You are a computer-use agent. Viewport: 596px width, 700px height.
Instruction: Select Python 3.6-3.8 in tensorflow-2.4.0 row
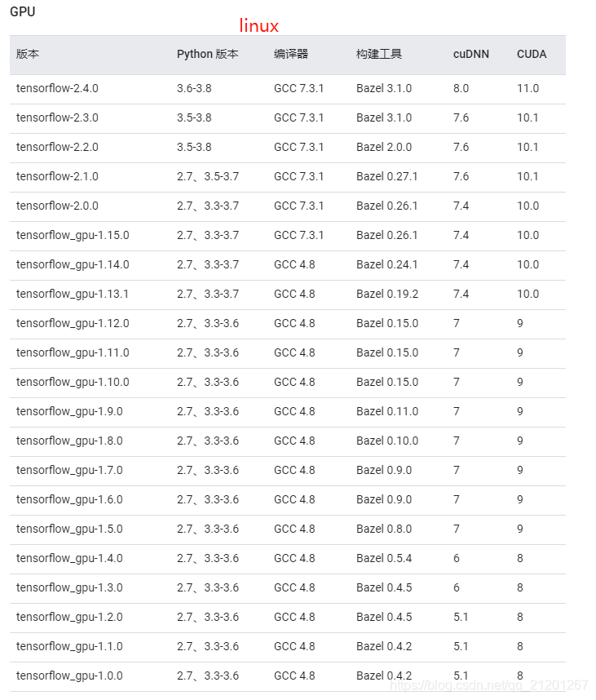tap(194, 88)
